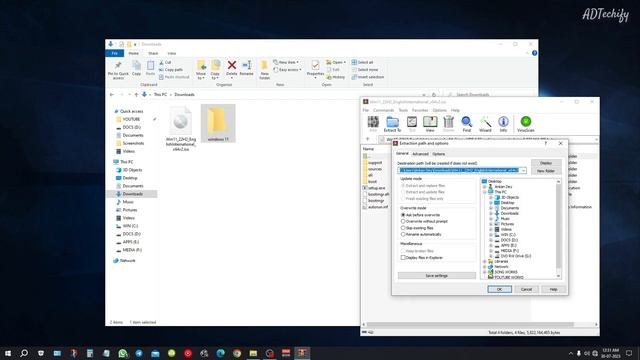Click Select all in Explorer ribbon

coord(362,62)
